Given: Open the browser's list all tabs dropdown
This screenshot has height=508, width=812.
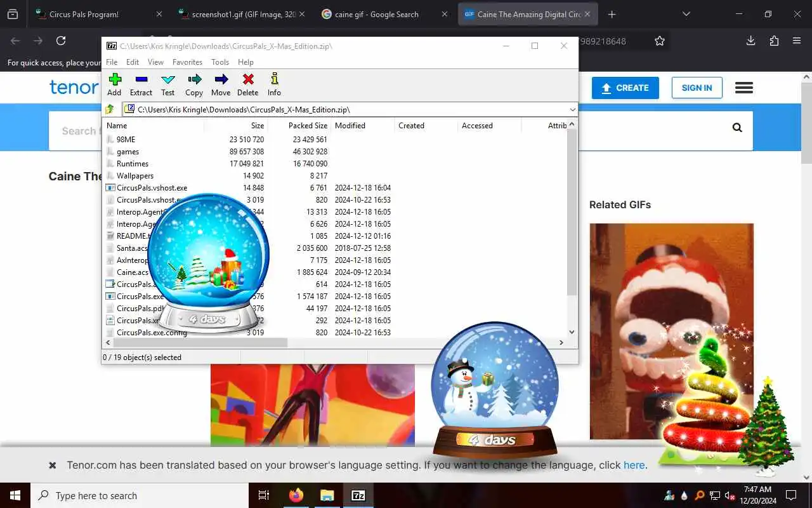Looking at the screenshot, I should point(686,14).
